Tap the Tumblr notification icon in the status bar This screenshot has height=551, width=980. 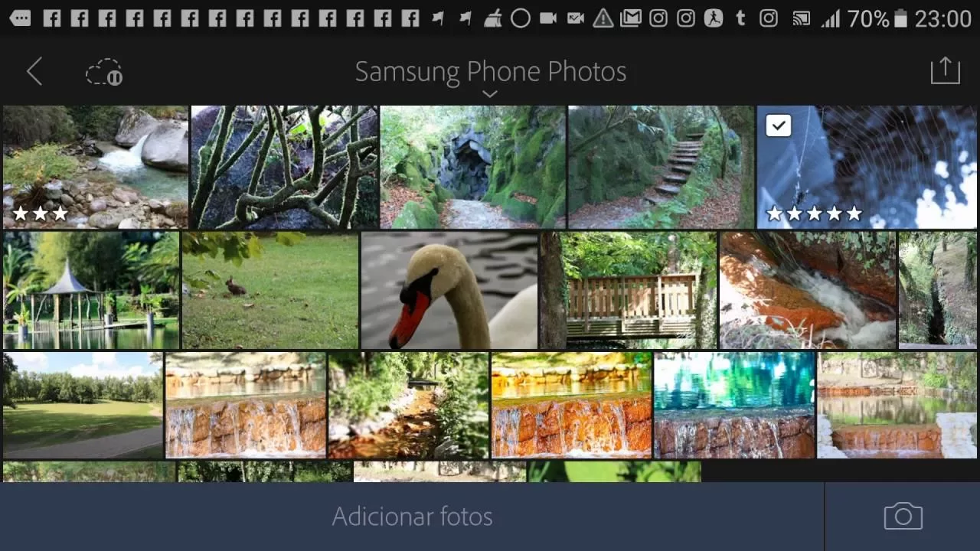tap(740, 18)
